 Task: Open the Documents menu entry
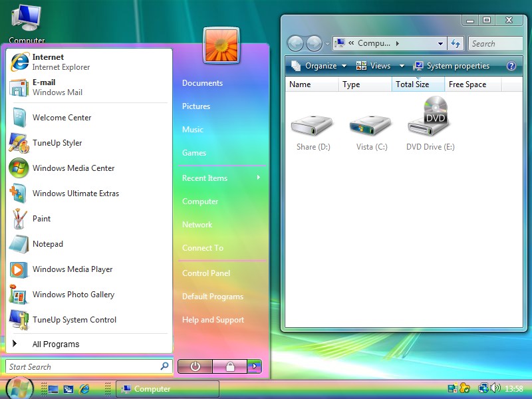(202, 83)
